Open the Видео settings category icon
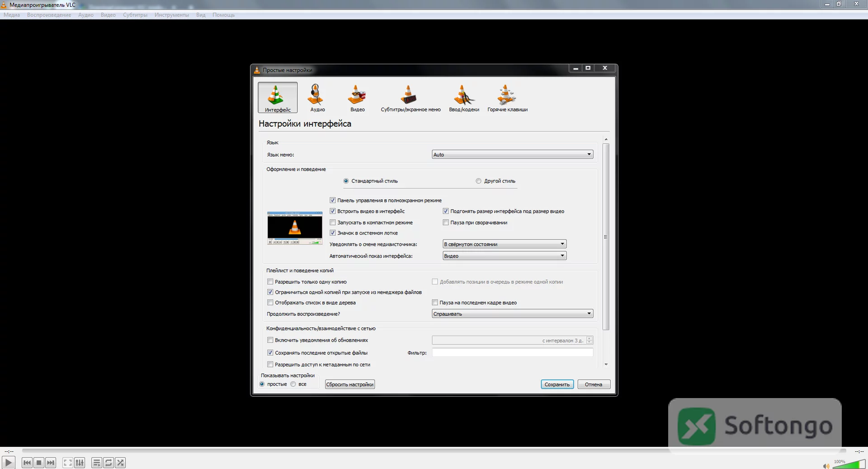 point(357,98)
